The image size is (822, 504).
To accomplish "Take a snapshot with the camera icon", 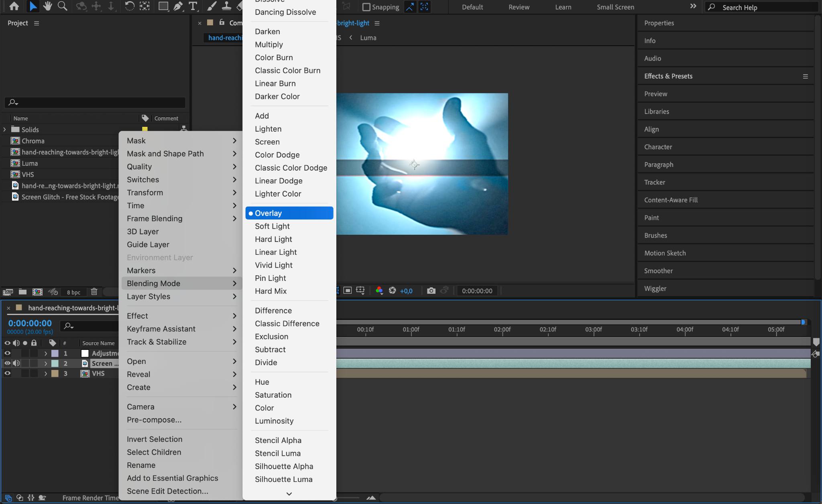I will click(431, 291).
